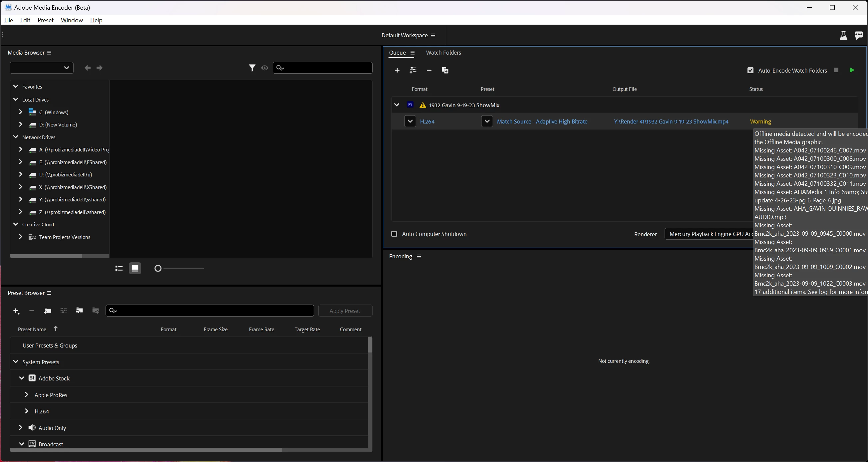
Task: Switch Media Browser to thumbnail view
Action: click(x=135, y=268)
